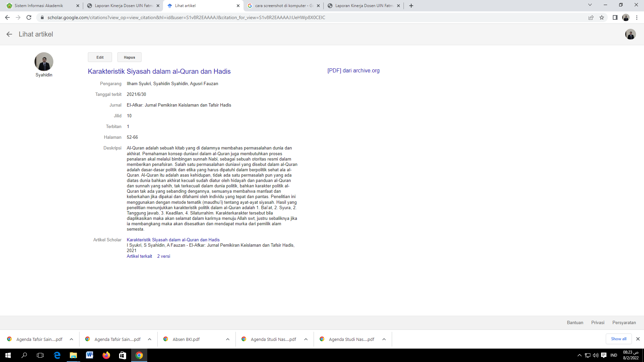Click the Google Scholar back arrow
The width and height of the screenshot is (644, 362).
[9, 34]
